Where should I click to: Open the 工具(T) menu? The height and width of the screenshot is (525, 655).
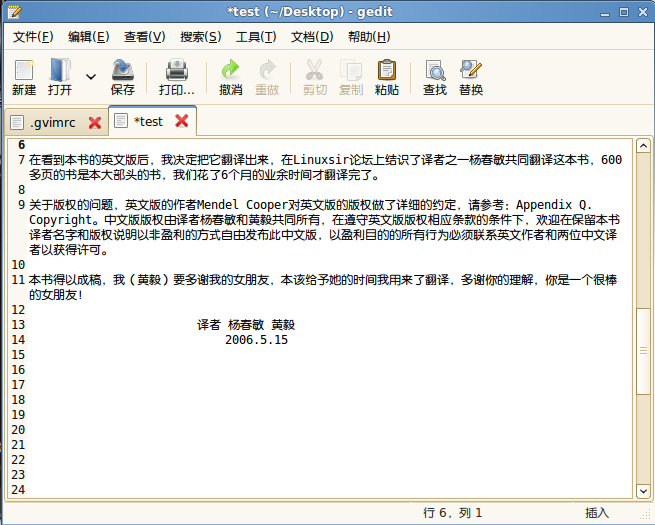(256, 37)
